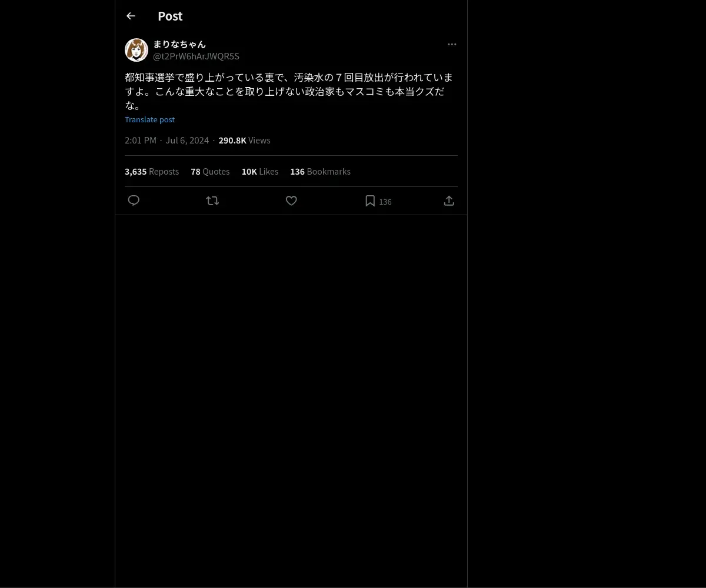The height and width of the screenshot is (588, 706).
Task: View the 10K Likes count
Action: [x=260, y=172]
